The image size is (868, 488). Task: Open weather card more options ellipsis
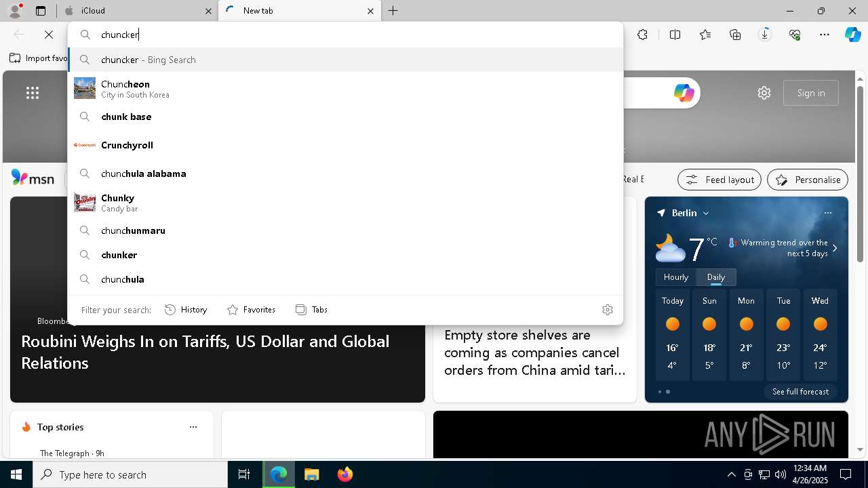click(828, 213)
